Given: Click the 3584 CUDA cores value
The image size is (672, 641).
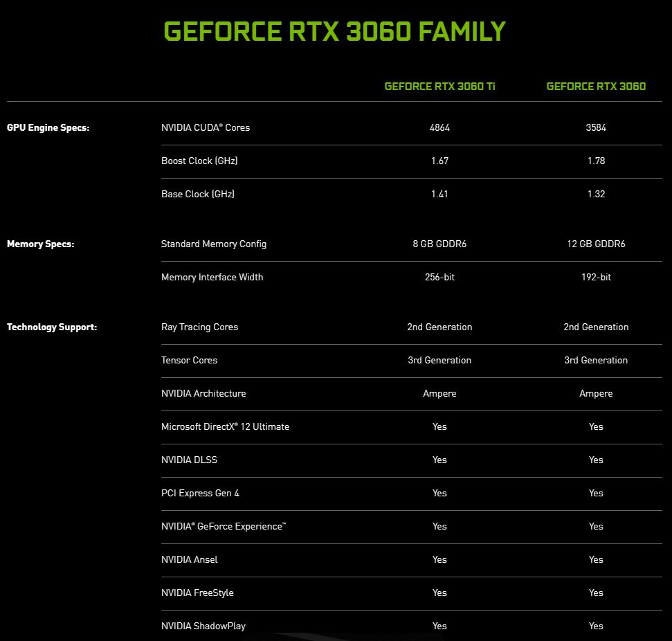Looking at the screenshot, I should pos(596,127).
